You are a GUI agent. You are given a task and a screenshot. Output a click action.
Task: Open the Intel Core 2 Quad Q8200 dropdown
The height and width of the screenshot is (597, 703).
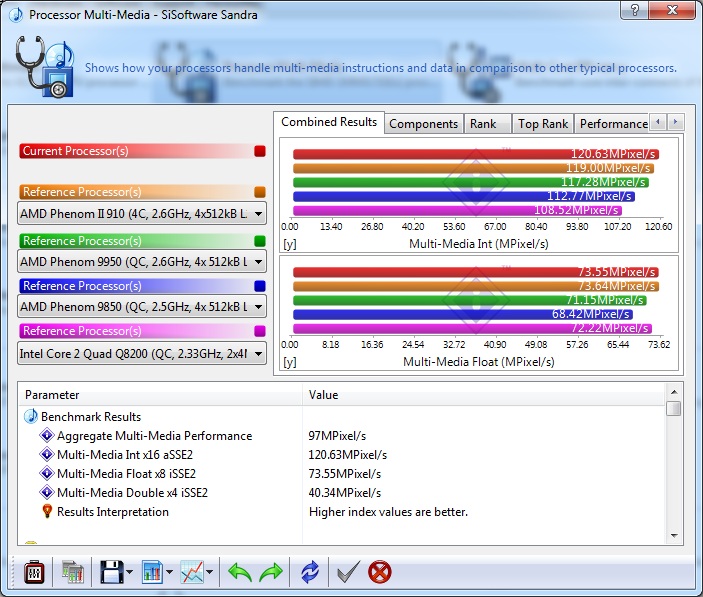[142, 354]
